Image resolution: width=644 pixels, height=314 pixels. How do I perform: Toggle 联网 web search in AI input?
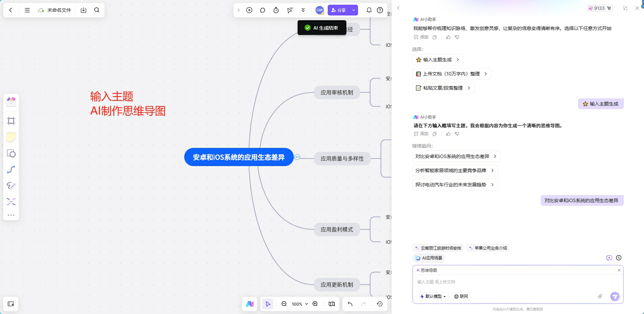point(461,296)
